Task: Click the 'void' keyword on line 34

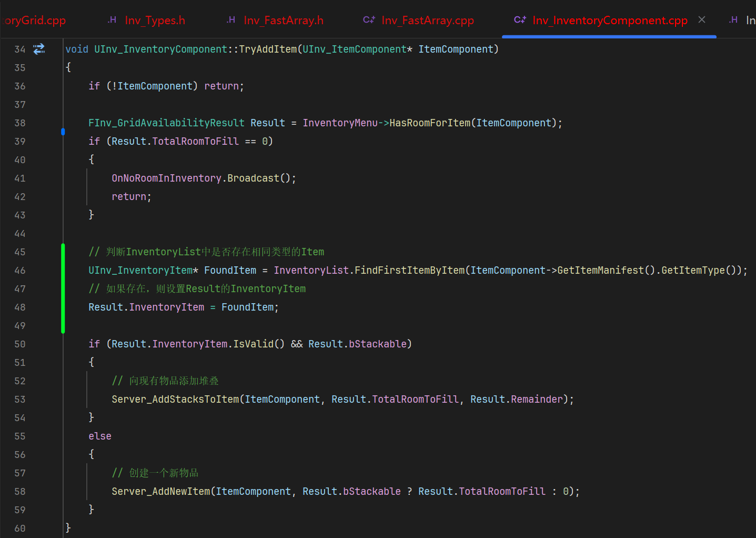Action: point(77,49)
